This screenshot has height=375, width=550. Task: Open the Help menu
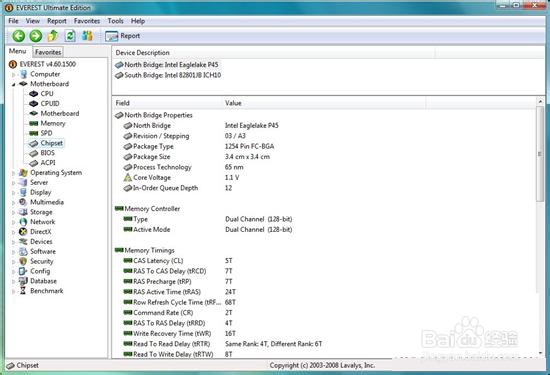[138, 21]
